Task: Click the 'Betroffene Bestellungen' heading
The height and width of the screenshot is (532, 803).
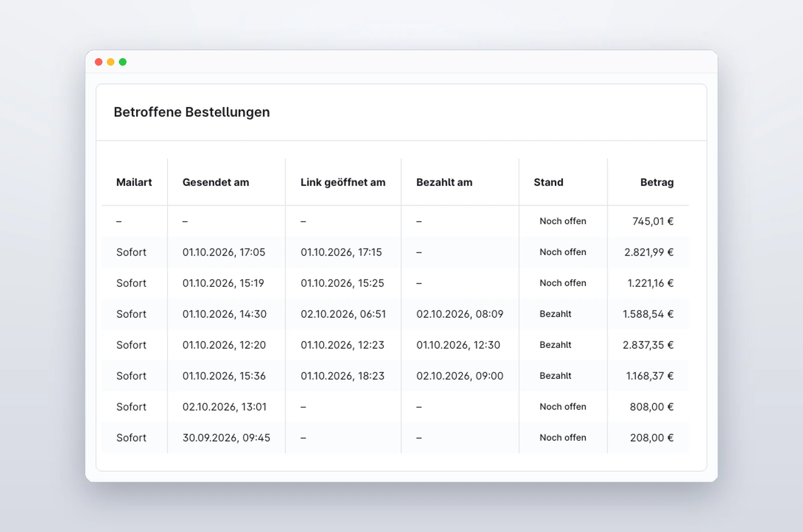Action: [x=192, y=112]
